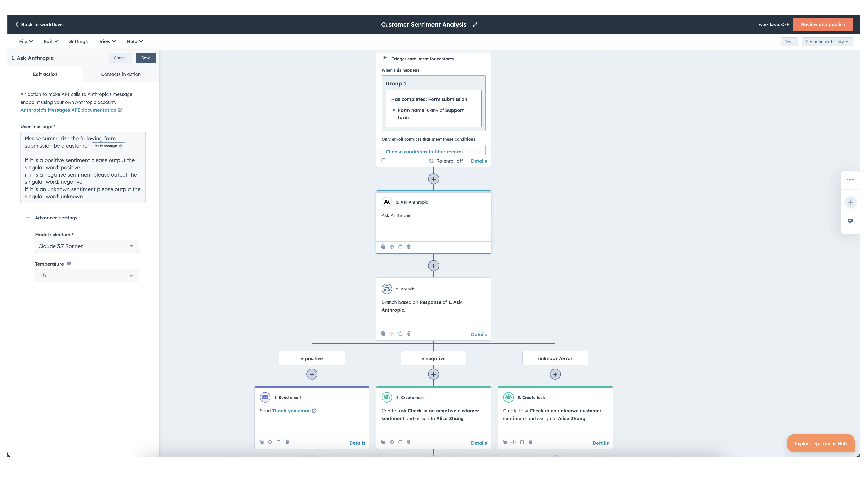This screenshot has height=488, width=868.
Task: Click the envelope icon on Send email card
Action: [x=265, y=398]
